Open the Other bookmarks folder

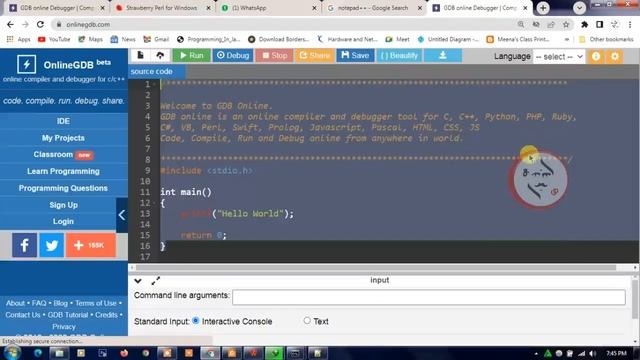[x=606, y=39]
